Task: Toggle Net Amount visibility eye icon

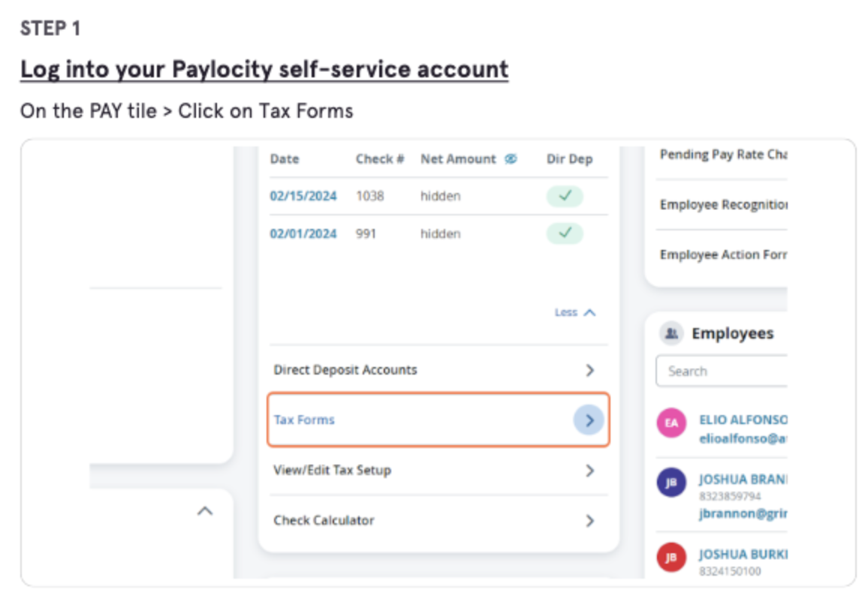Action: 511,159
